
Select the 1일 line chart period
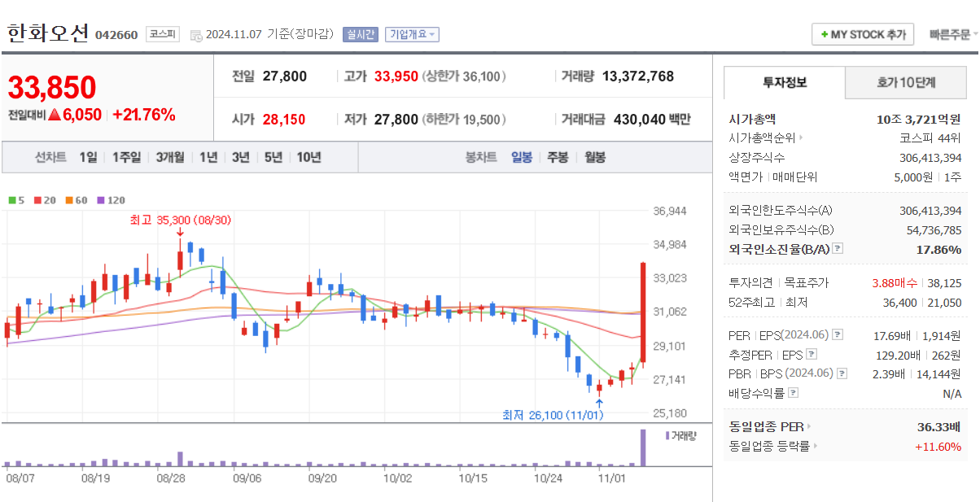[x=88, y=157]
